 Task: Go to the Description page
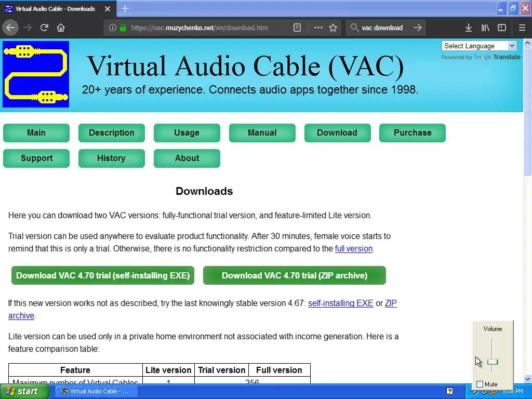112,132
